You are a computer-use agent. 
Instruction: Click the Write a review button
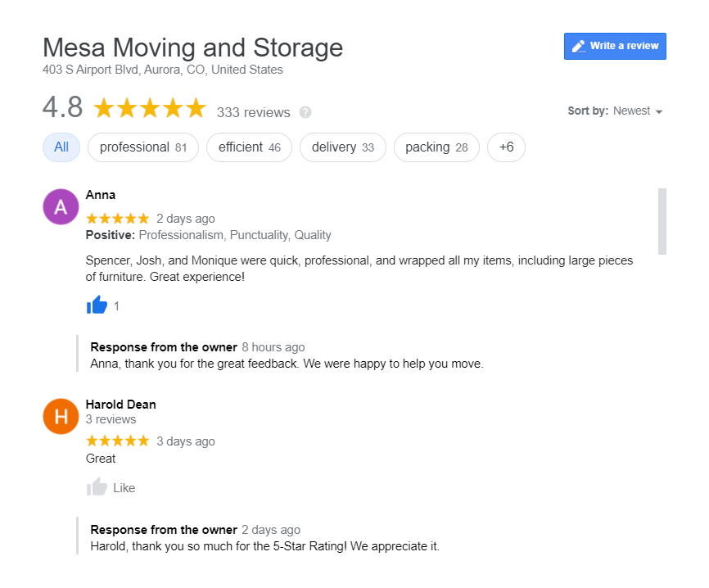[615, 47]
